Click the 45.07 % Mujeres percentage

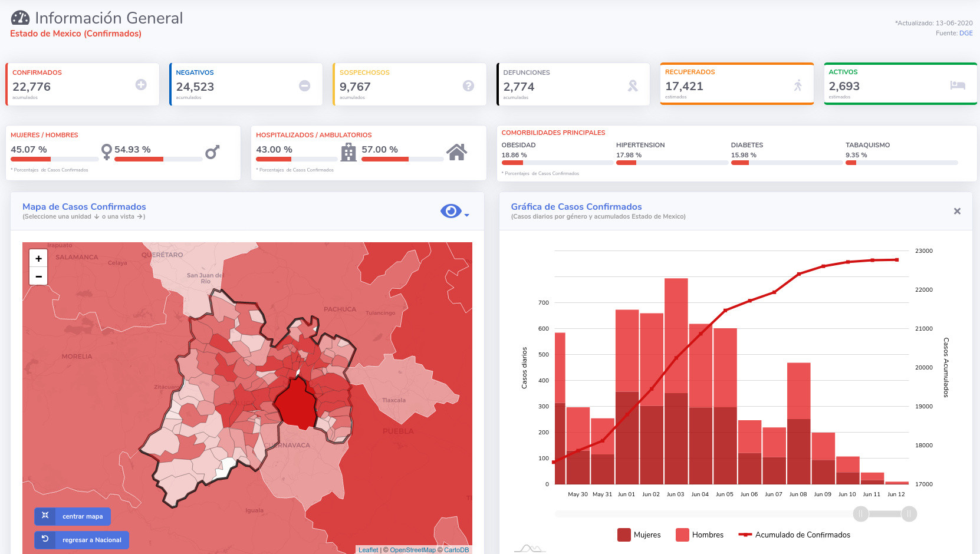click(x=29, y=150)
